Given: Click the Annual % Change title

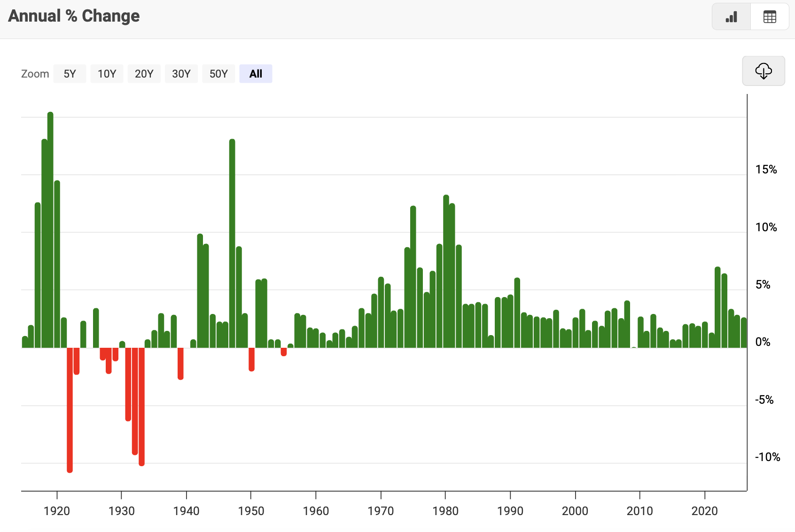Looking at the screenshot, I should click(x=74, y=16).
